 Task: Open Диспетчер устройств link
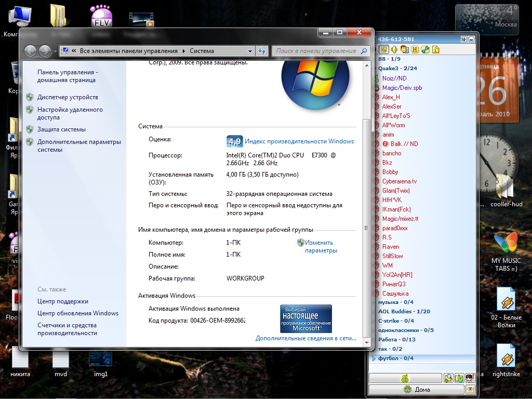[68, 97]
